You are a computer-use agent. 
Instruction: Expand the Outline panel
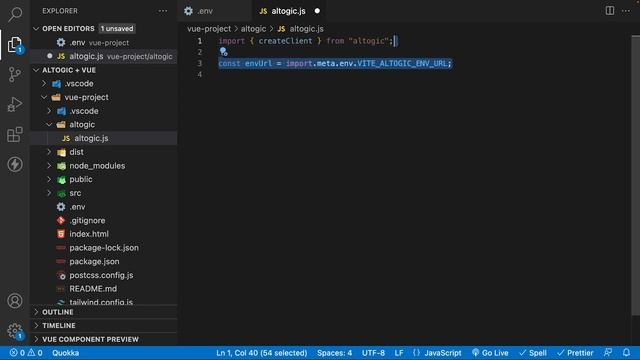click(x=104, y=312)
